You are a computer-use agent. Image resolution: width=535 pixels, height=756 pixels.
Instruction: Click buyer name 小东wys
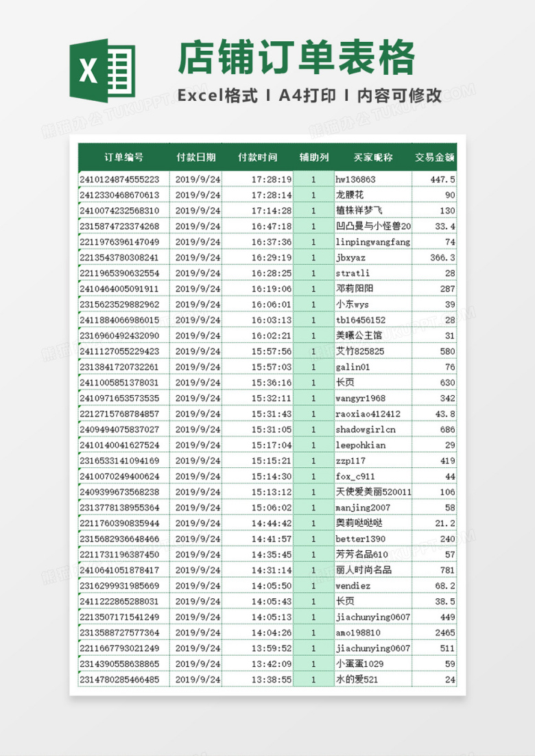(x=353, y=304)
